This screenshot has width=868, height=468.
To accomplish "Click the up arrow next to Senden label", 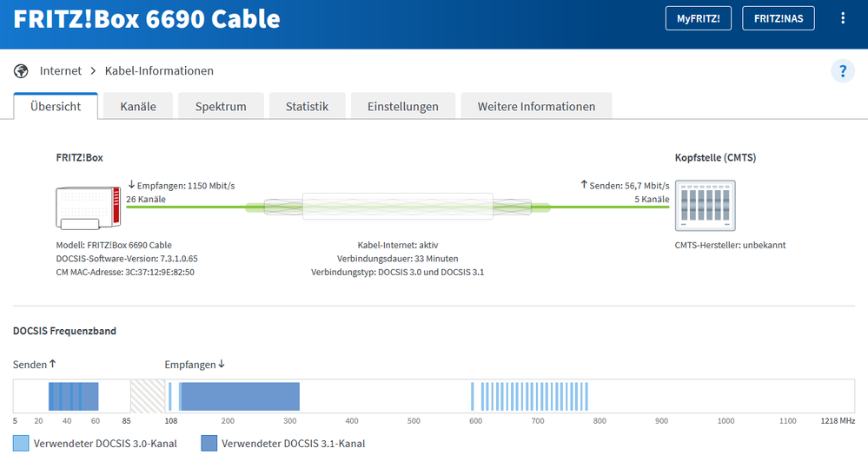I will [53, 364].
